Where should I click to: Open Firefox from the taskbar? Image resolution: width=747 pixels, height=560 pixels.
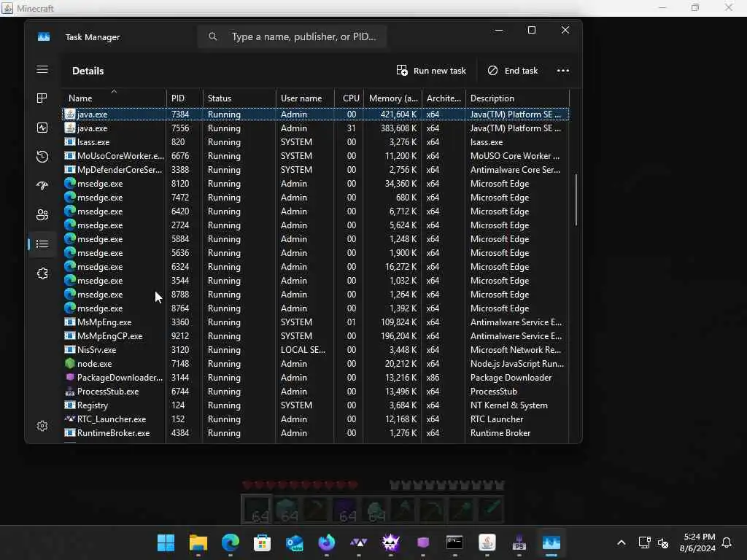click(326, 542)
